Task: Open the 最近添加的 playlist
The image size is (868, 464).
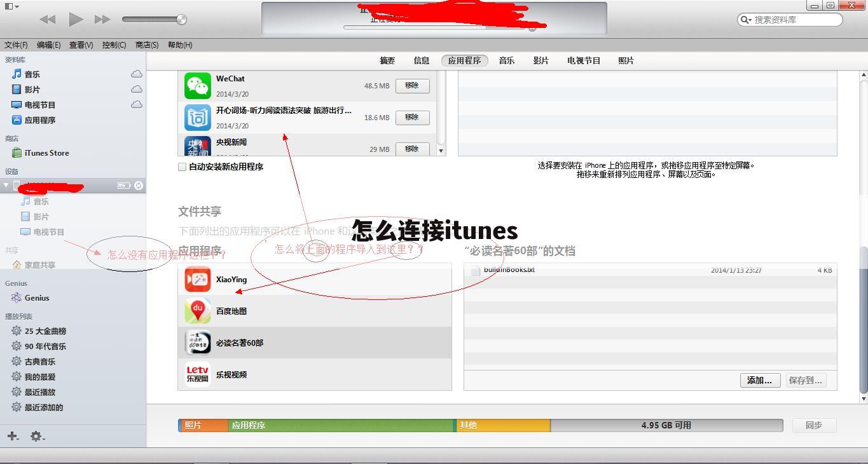Action: [x=43, y=407]
